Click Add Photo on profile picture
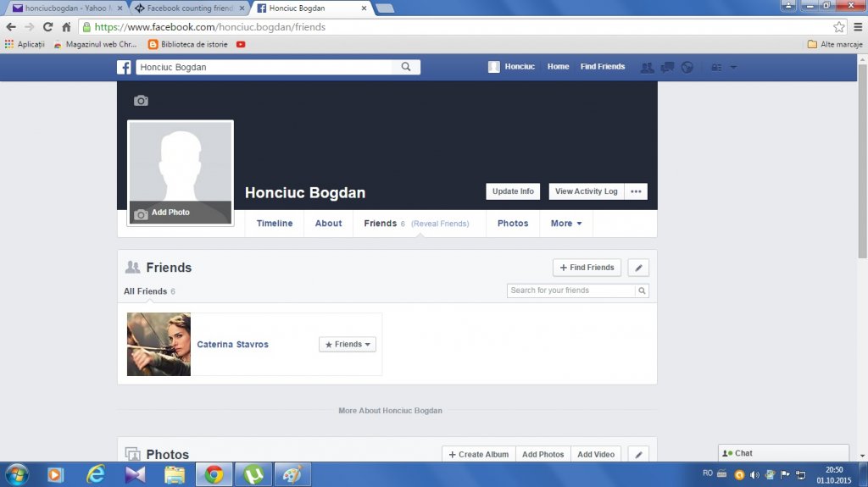This screenshot has width=868, height=487. click(181, 213)
